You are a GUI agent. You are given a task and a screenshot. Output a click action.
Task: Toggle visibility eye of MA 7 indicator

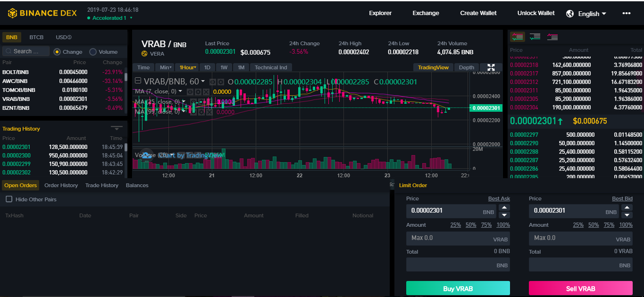click(x=190, y=91)
